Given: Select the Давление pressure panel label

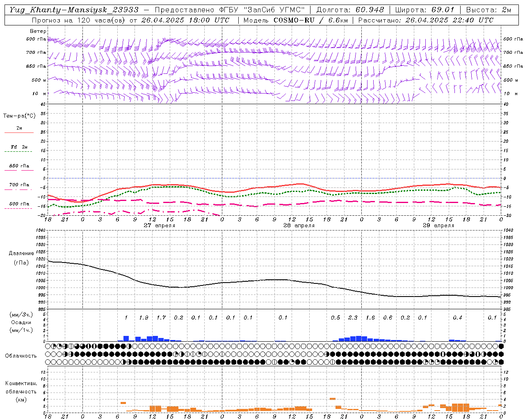Looking at the screenshot, I should (x=21, y=253).
